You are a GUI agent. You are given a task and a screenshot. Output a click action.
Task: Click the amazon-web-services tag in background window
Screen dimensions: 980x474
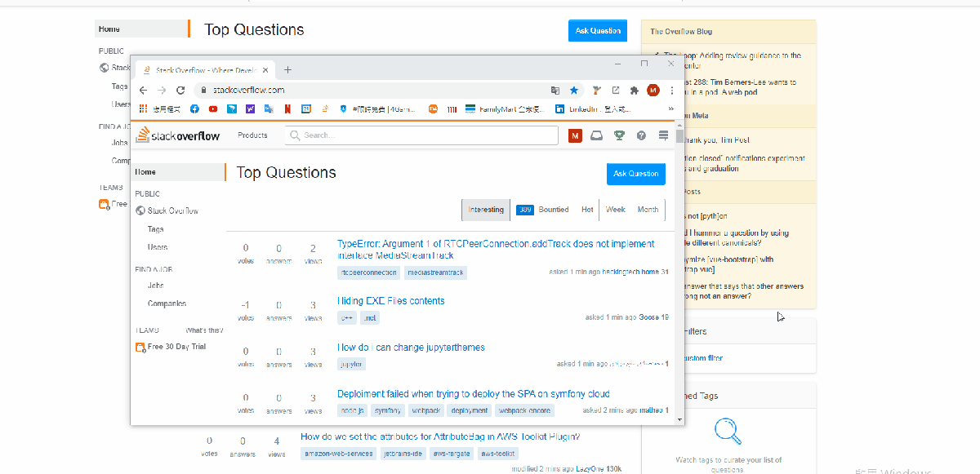point(338,454)
